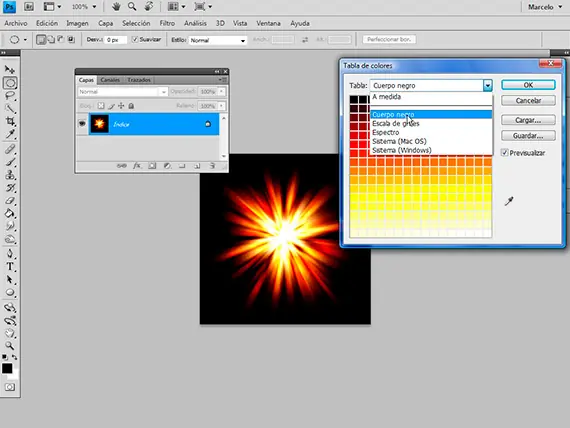Select the 3D Rotate tool
Viewport: 570px width, 428px height.
click(10, 308)
